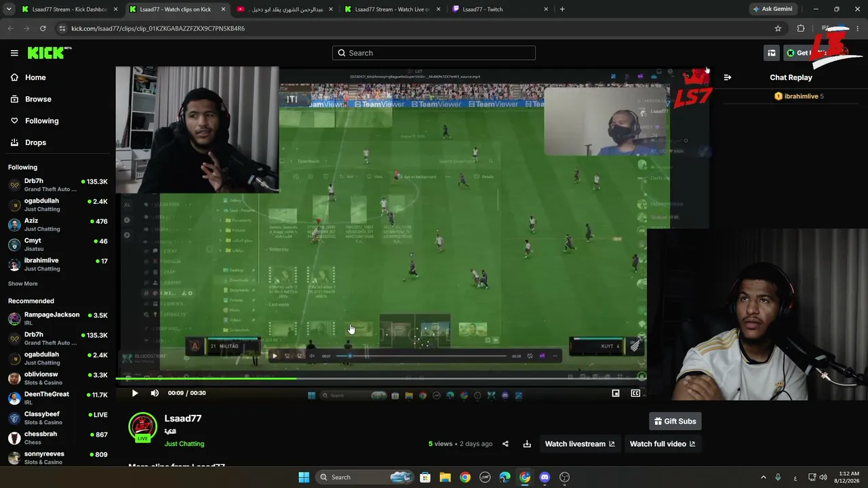Viewport: 868px width, 488px height.
Task: Switch to Lsaad77 Stream Watch Live tab
Action: (393, 9)
